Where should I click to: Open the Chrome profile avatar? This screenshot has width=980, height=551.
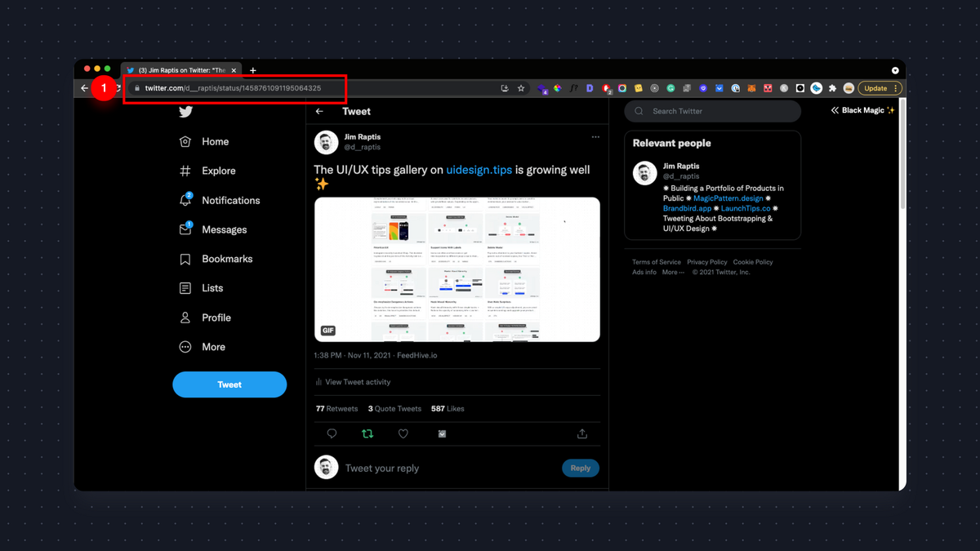coord(849,88)
